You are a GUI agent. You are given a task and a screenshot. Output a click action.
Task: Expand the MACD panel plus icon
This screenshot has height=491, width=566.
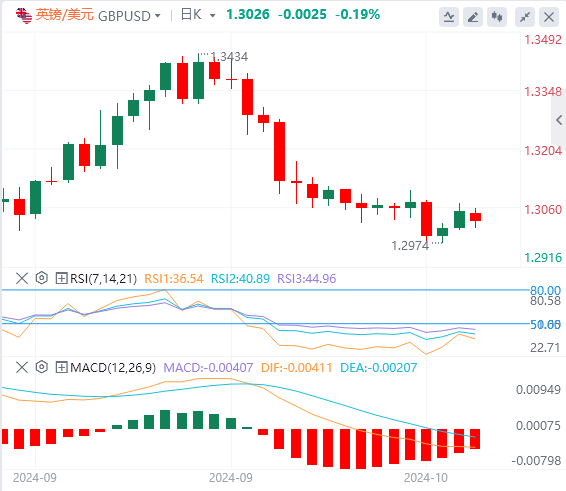(x=61, y=368)
